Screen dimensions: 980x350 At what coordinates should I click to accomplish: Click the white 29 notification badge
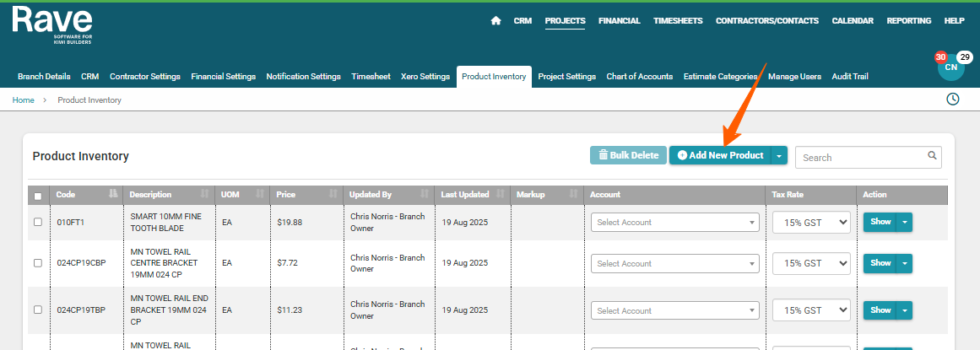[965, 57]
